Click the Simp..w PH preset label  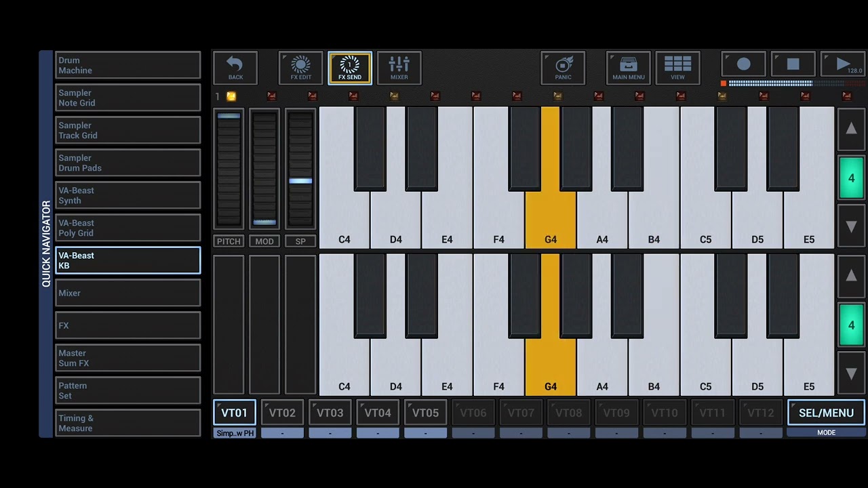[235, 432]
